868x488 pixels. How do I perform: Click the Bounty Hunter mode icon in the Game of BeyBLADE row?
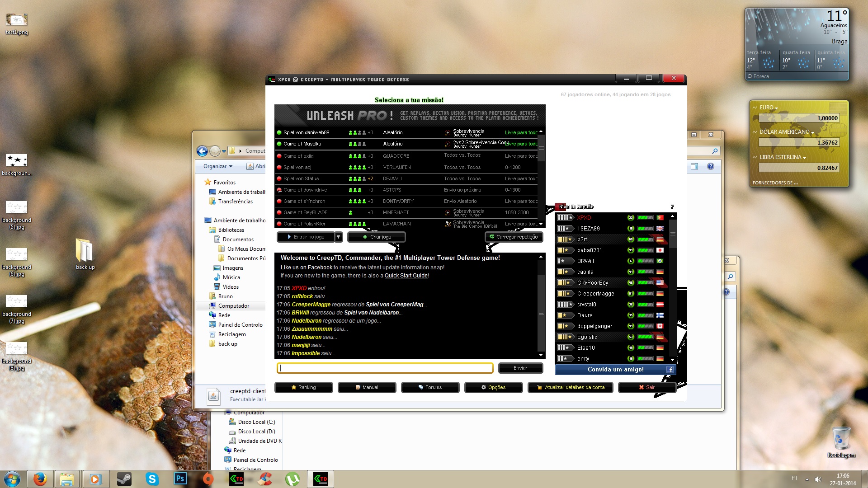pos(447,213)
